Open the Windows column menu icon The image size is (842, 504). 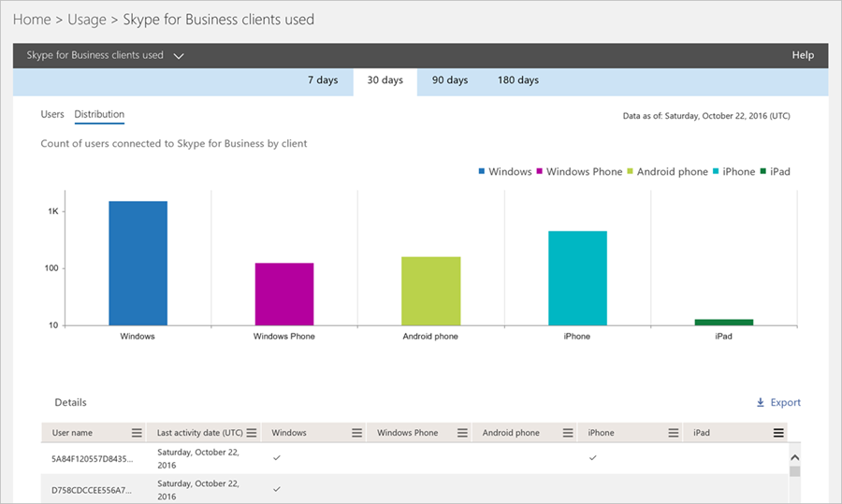[x=356, y=433]
